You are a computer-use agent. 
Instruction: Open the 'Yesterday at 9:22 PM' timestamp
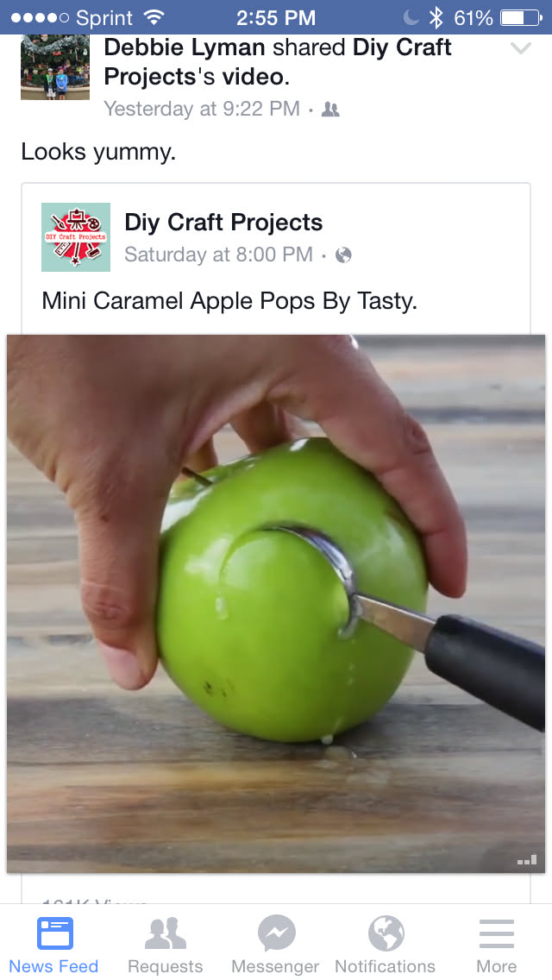coord(202,109)
